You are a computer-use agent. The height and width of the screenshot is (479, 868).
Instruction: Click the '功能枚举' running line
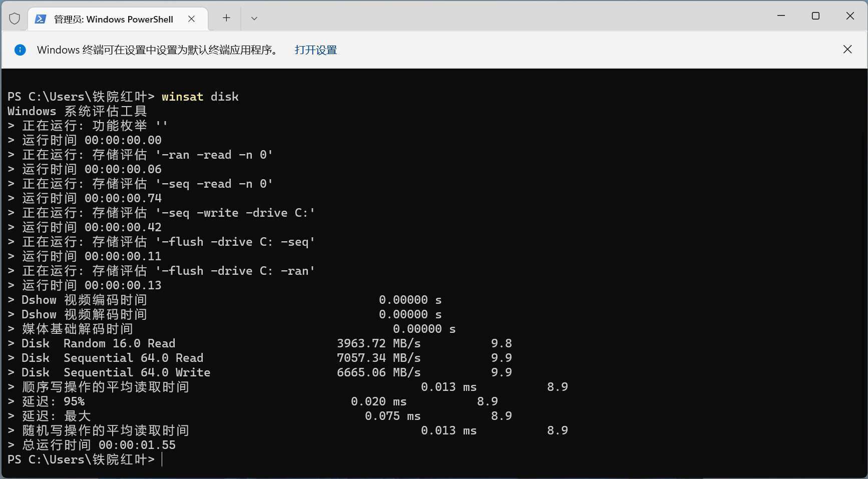pos(88,126)
